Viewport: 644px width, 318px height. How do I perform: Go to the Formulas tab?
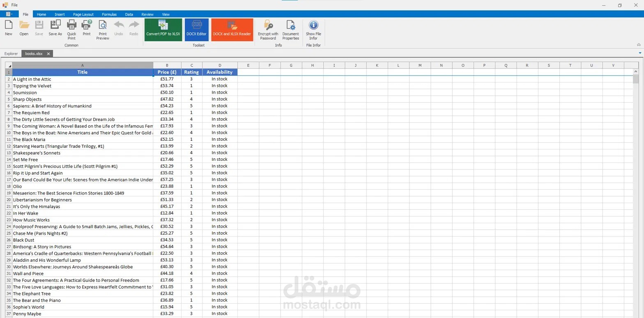click(x=109, y=14)
